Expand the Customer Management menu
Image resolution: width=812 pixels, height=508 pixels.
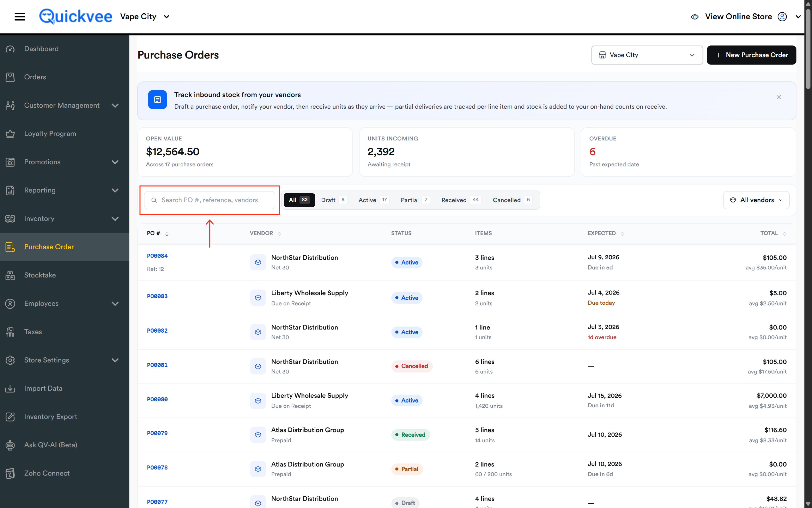point(64,106)
